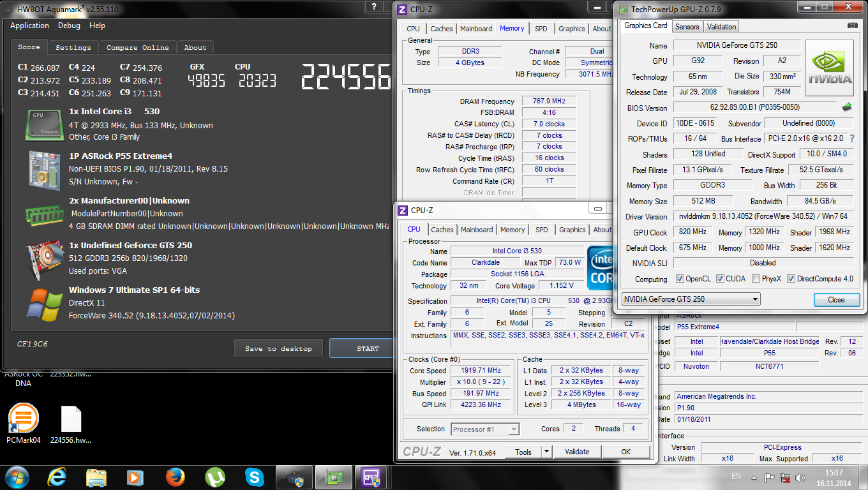Switch to GPU-Z taskbar button
Viewport: 868px width, 490px height.
[333, 477]
